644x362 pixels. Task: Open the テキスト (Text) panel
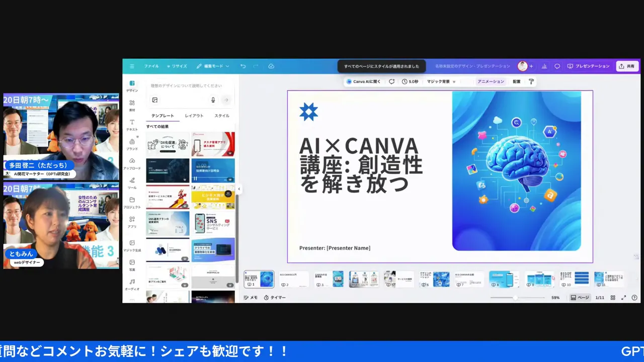click(132, 126)
